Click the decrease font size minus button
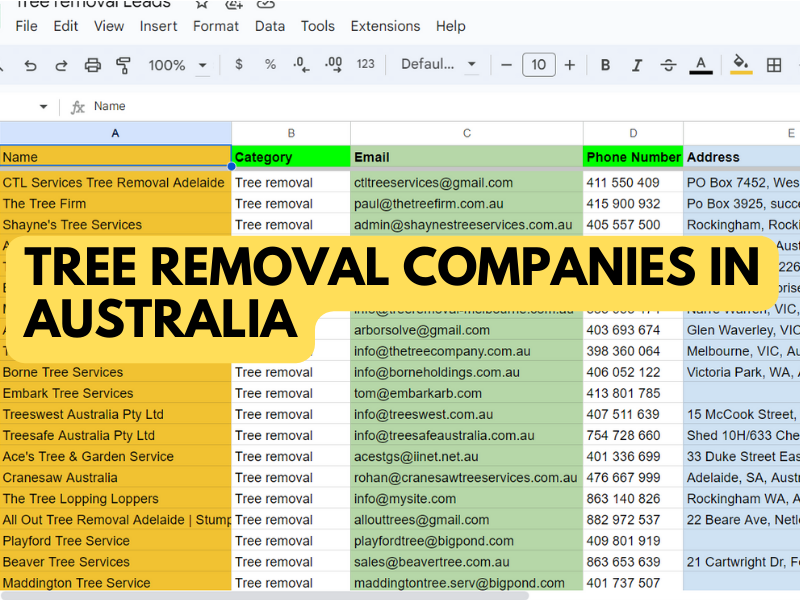Screen dimensions: 800x600 (507, 65)
